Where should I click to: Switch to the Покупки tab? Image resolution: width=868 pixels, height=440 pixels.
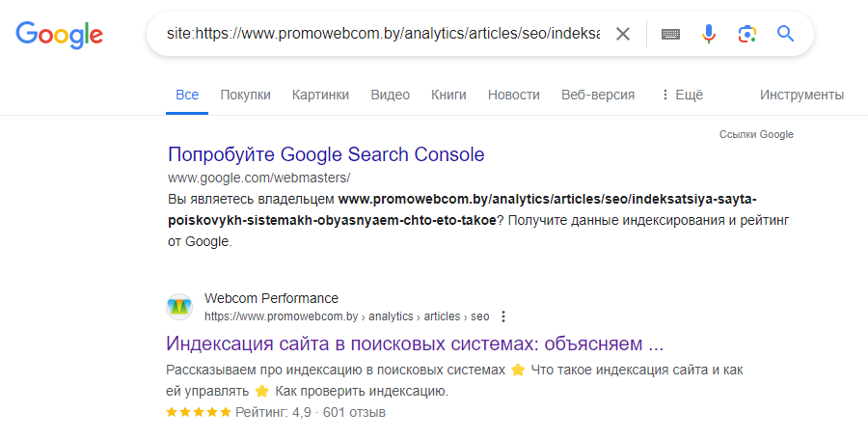click(x=245, y=95)
